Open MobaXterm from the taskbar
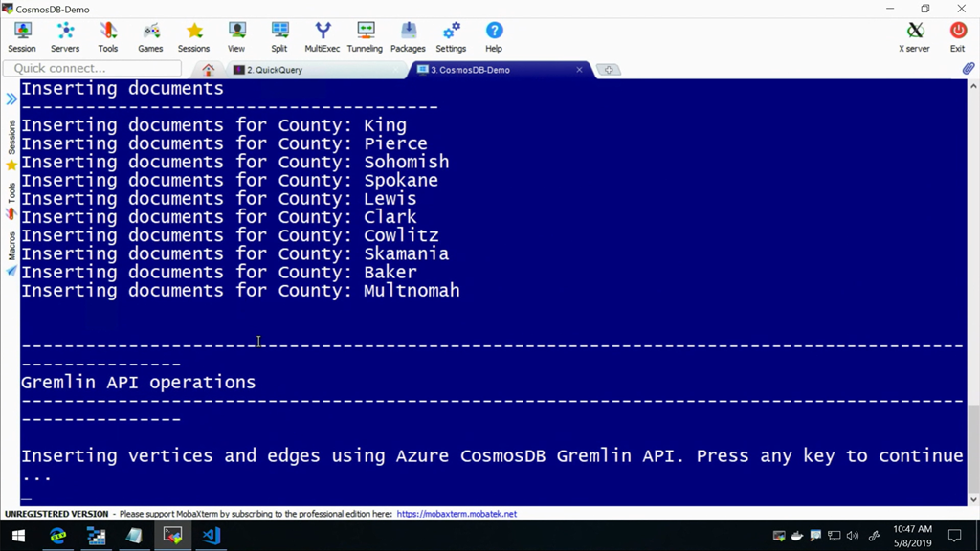The height and width of the screenshot is (551, 980). pyautogui.click(x=172, y=536)
